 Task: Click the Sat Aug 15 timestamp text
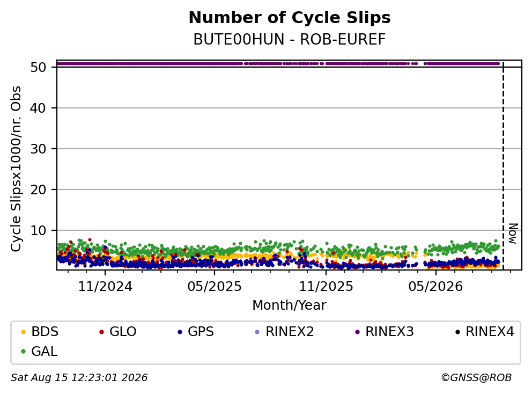pos(79,378)
